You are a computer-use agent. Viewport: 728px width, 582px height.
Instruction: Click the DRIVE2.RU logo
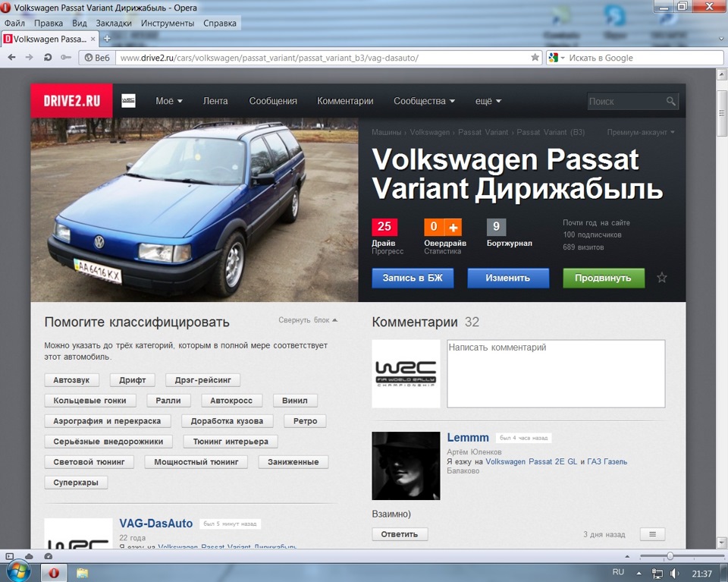[71, 101]
